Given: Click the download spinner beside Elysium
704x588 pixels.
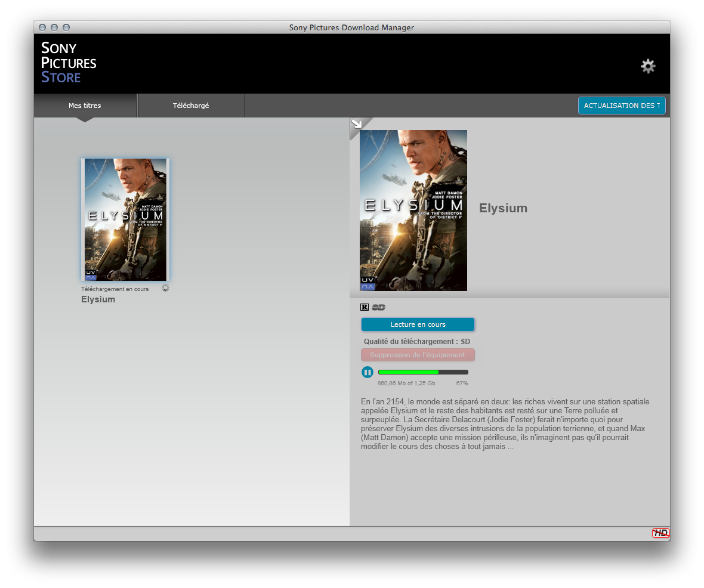Looking at the screenshot, I should pos(165,288).
